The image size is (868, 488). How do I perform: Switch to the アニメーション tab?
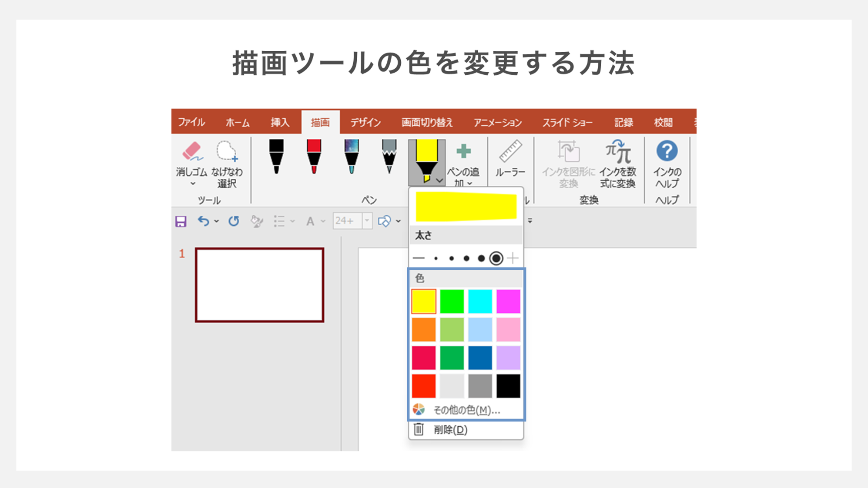coord(498,122)
